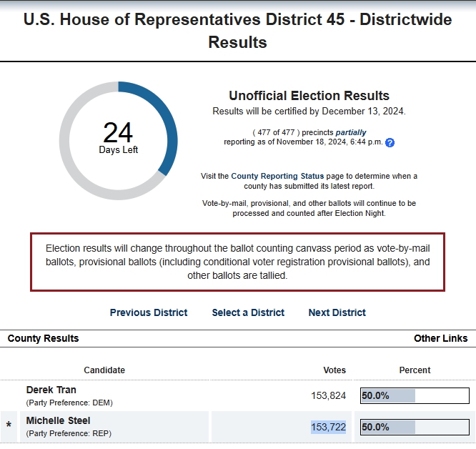
Task: Click the 'partially' reporting link
Action: [351, 132]
